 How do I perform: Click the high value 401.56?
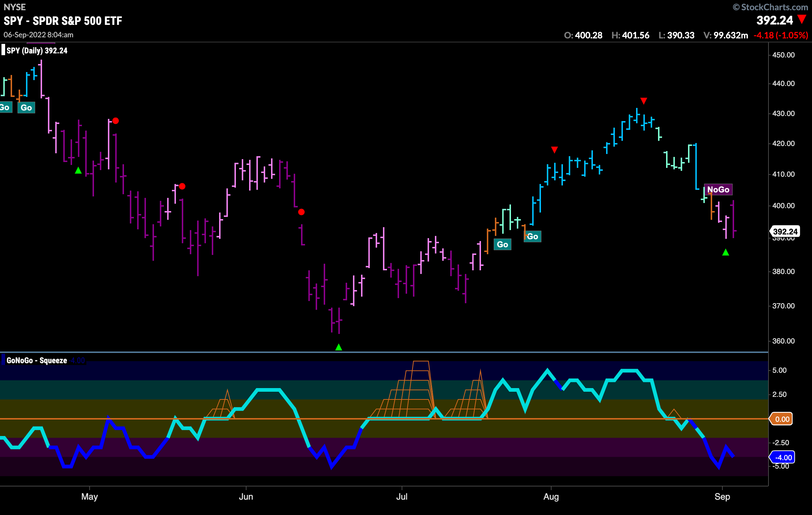[x=636, y=35]
